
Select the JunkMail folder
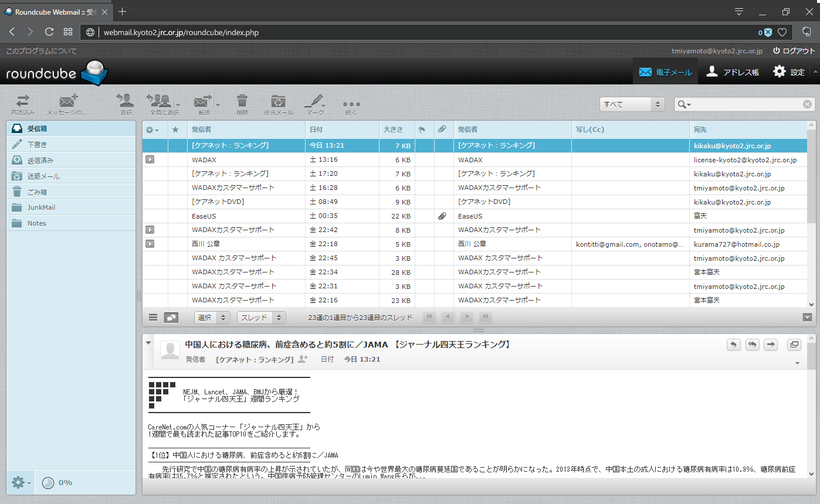(71, 207)
